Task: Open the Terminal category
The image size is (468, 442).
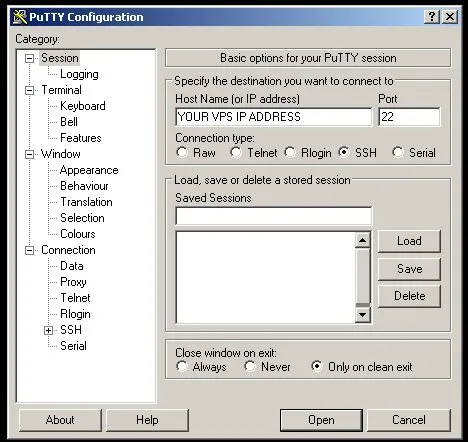Action: (x=61, y=90)
